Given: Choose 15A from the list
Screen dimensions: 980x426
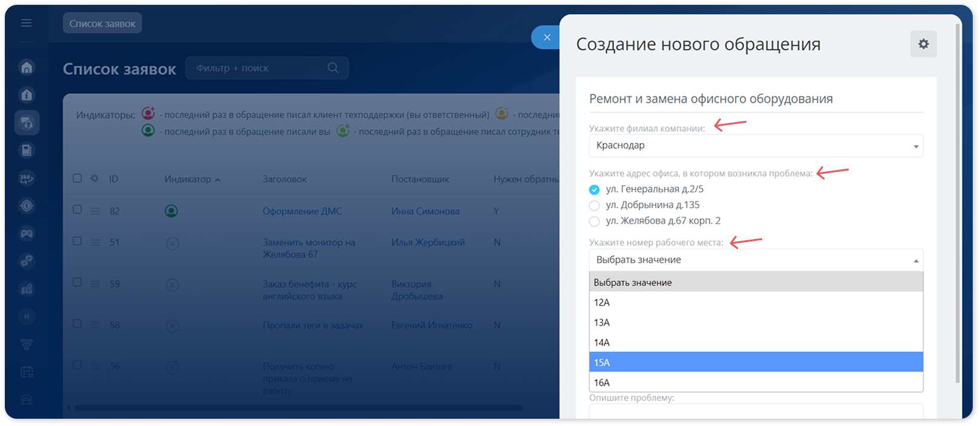Looking at the screenshot, I should tap(756, 362).
